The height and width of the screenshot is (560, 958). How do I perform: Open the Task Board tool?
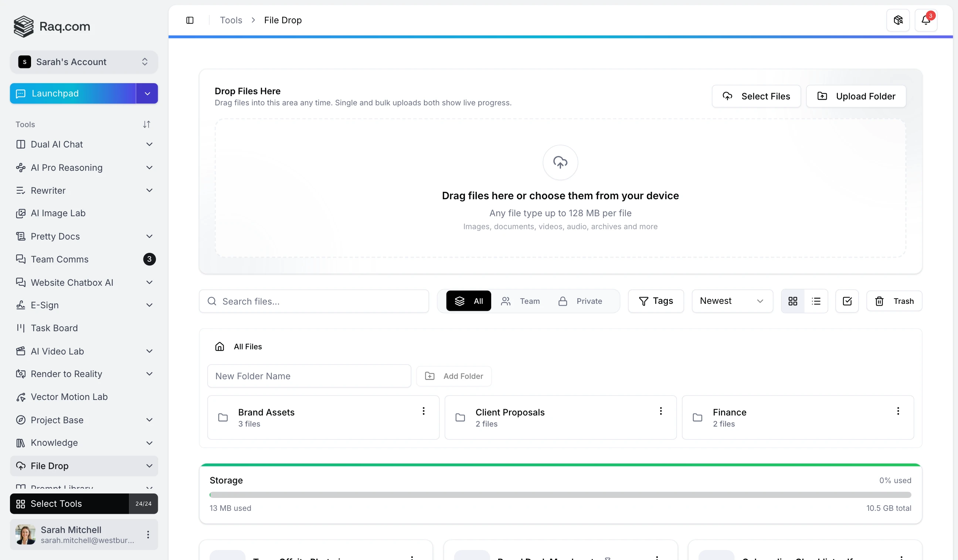[x=54, y=328]
